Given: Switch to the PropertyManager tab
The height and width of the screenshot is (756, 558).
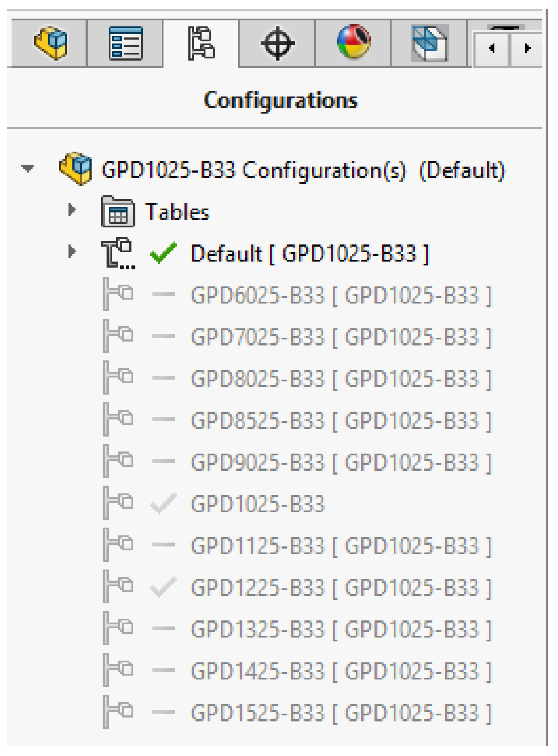Looking at the screenshot, I should coord(125,43).
